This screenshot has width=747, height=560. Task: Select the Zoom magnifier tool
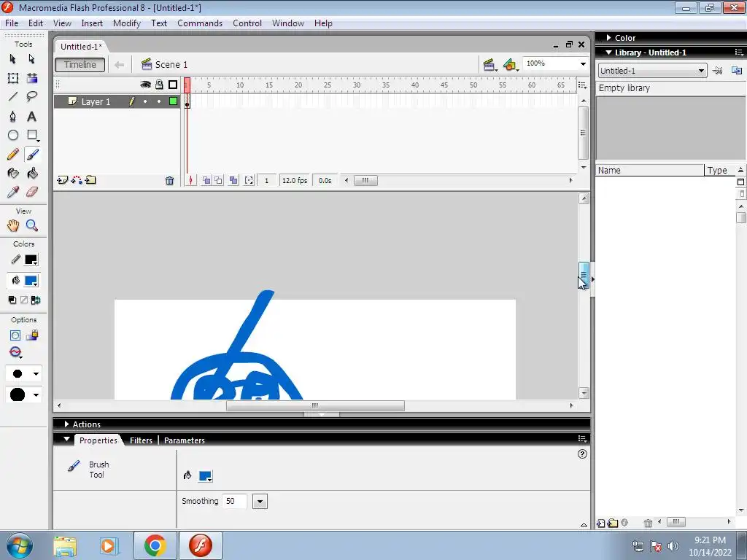32,225
